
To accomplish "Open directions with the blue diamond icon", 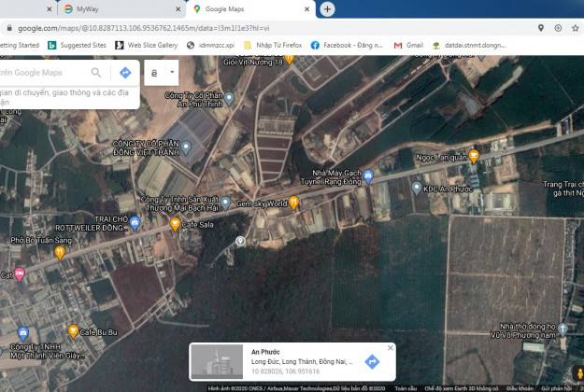I will coord(125,72).
